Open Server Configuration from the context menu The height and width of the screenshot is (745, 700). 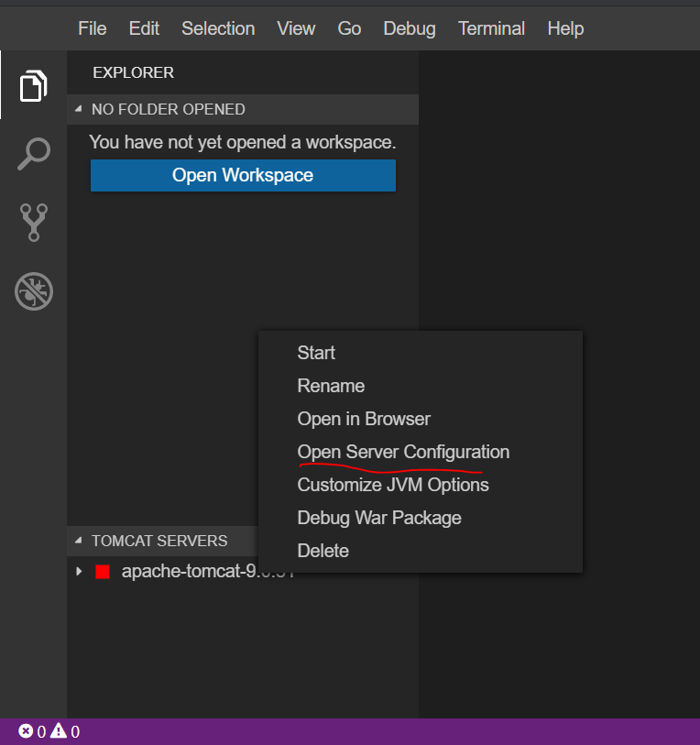[x=403, y=452]
